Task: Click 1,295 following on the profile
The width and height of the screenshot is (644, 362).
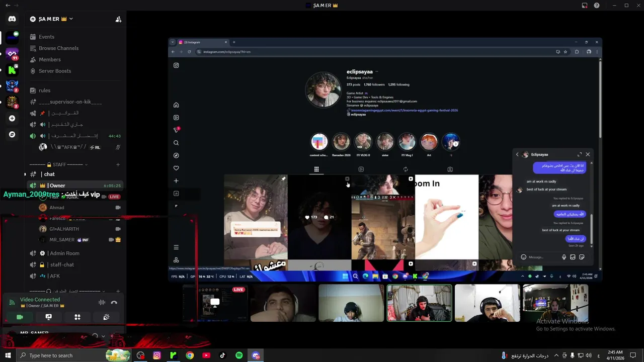Action: click(398, 84)
